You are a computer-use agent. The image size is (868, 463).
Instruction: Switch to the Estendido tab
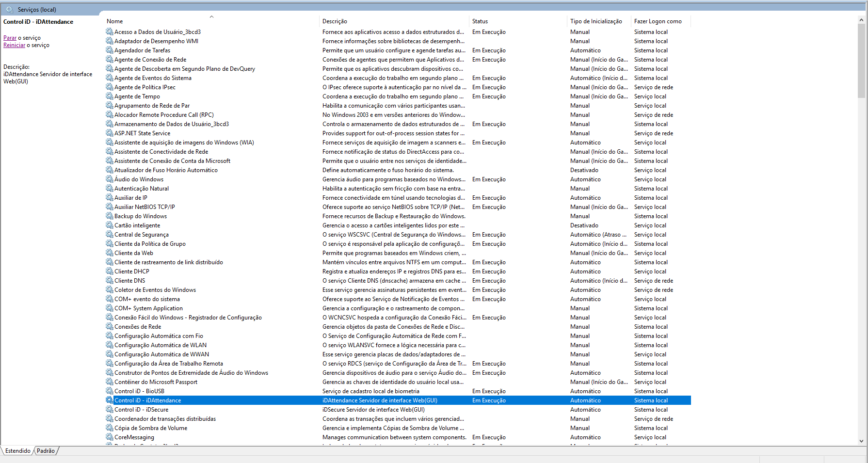[18, 451]
